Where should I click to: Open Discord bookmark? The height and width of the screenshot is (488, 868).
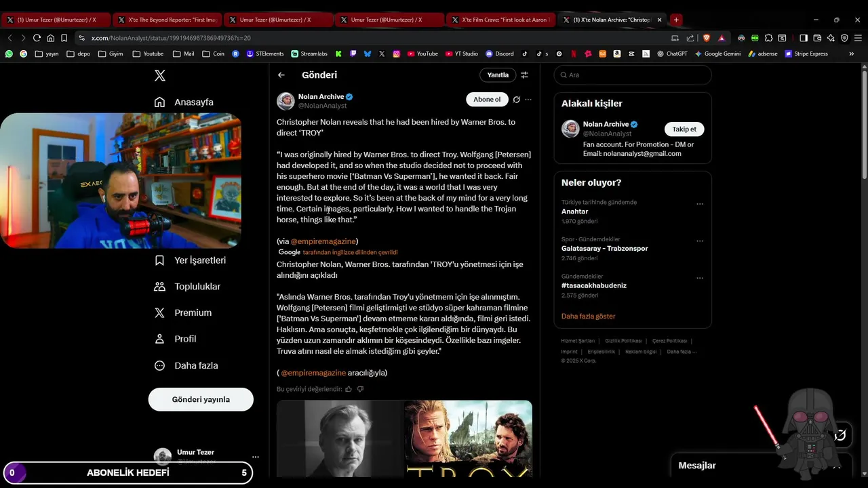point(500,54)
